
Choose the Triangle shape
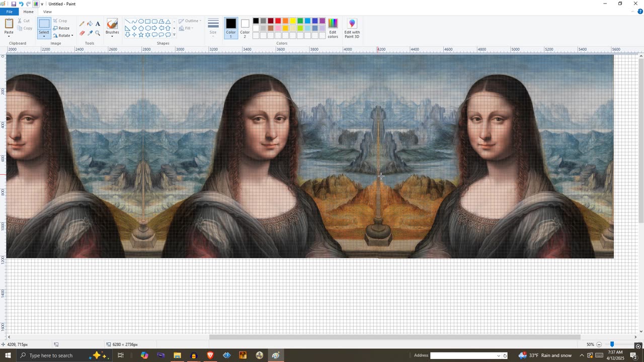point(168,22)
